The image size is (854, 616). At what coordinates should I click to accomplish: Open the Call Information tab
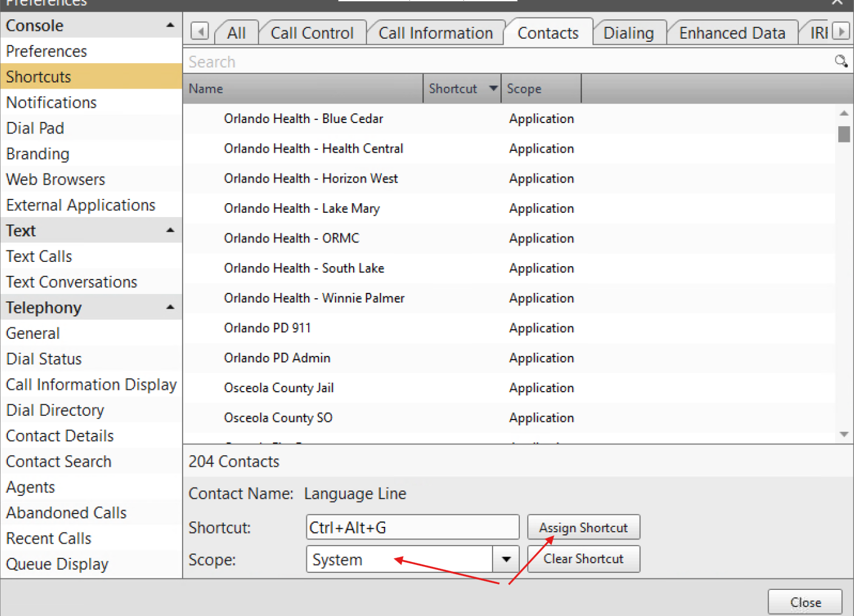click(x=435, y=33)
